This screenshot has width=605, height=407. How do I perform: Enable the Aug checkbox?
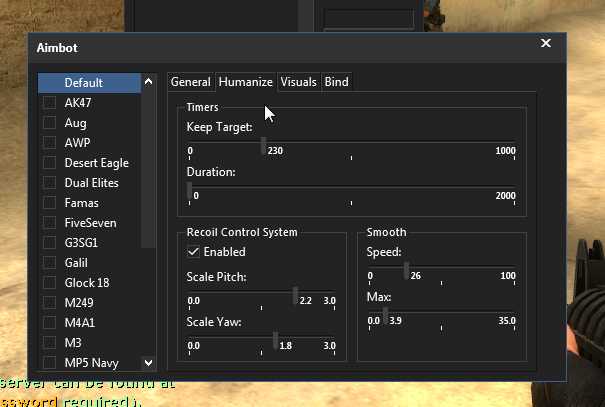(49, 123)
